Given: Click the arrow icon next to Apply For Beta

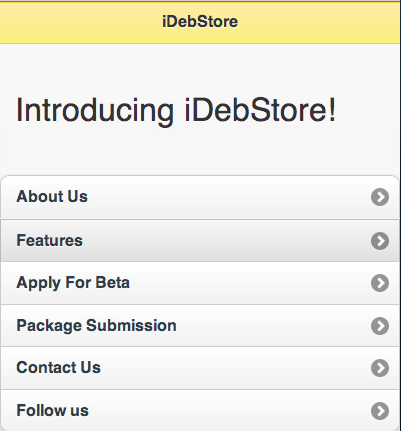Looking at the screenshot, I should tap(380, 283).
